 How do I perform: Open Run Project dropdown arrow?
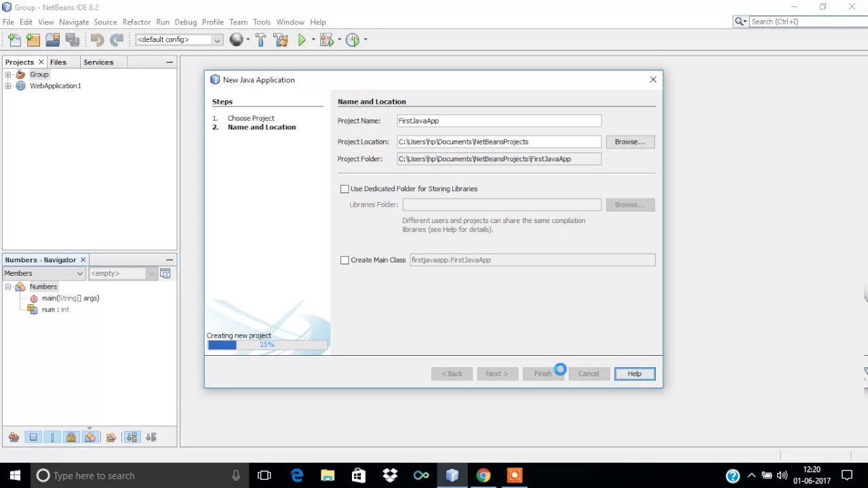(x=313, y=40)
